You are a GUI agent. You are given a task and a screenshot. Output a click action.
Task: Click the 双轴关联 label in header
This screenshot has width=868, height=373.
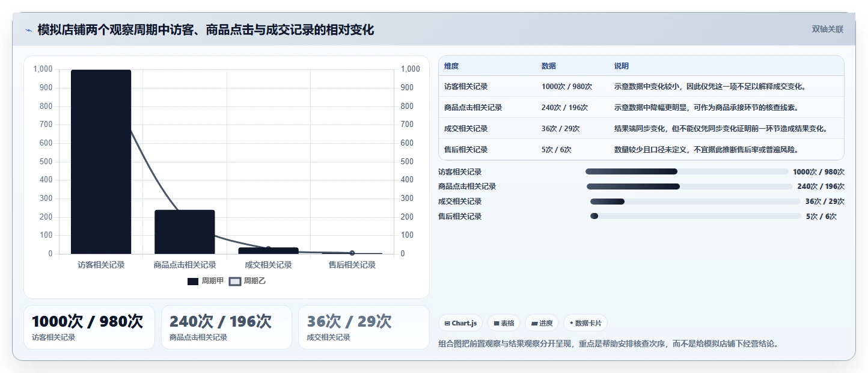[828, 29]
